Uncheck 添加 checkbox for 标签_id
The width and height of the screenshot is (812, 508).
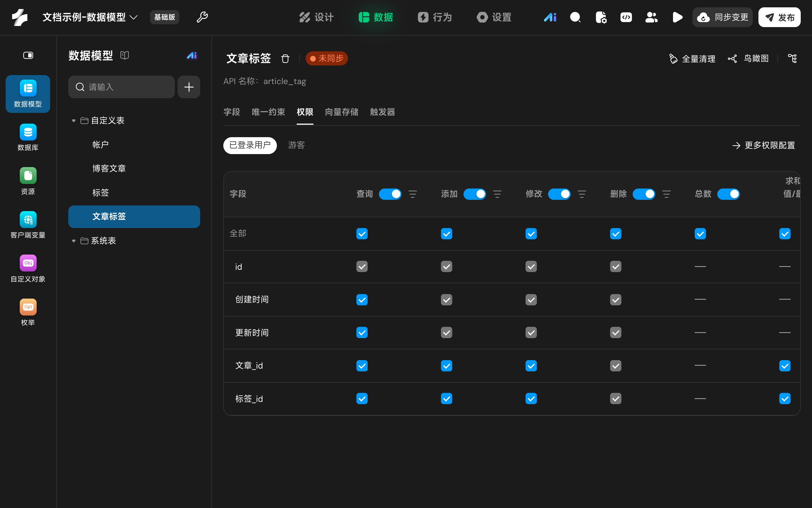[x=446, y=398]
